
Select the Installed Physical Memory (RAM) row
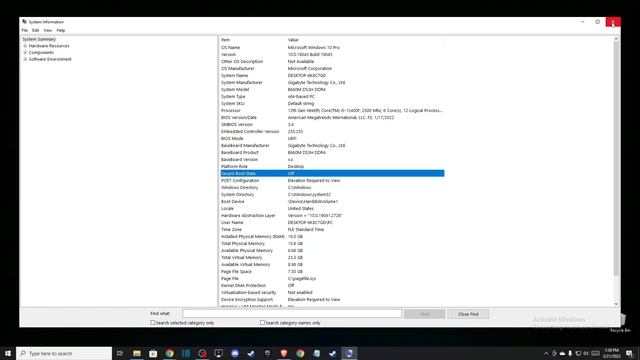[332, 236]
